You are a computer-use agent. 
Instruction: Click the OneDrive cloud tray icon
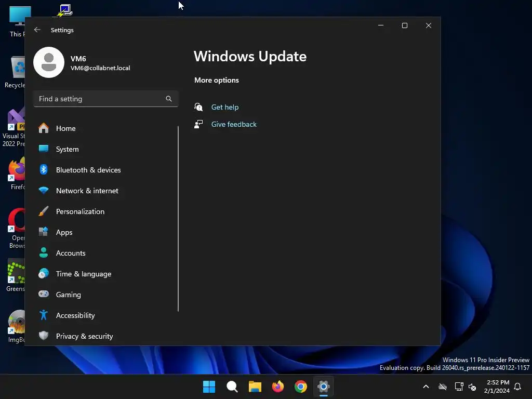pyautogui.click(x=443, y=387)
